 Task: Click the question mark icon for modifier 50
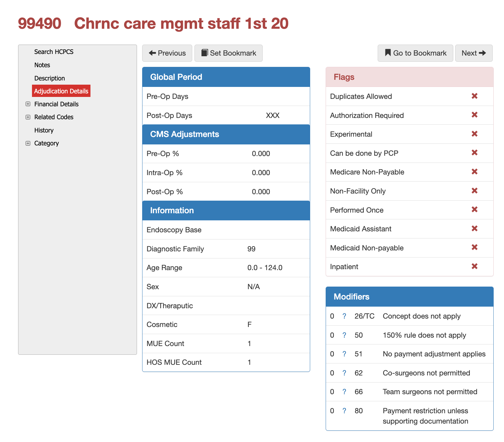tap(344, 335)
